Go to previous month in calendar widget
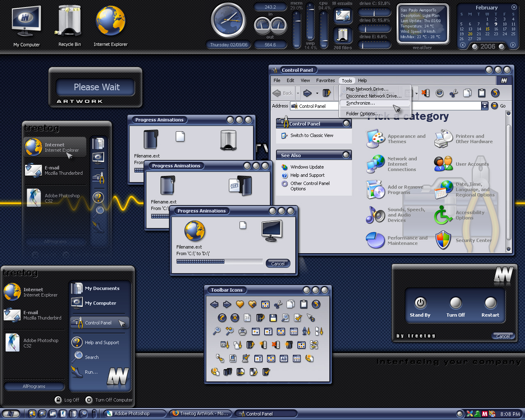The height and width of the screenshot is (420, 525). pos(463,45)
